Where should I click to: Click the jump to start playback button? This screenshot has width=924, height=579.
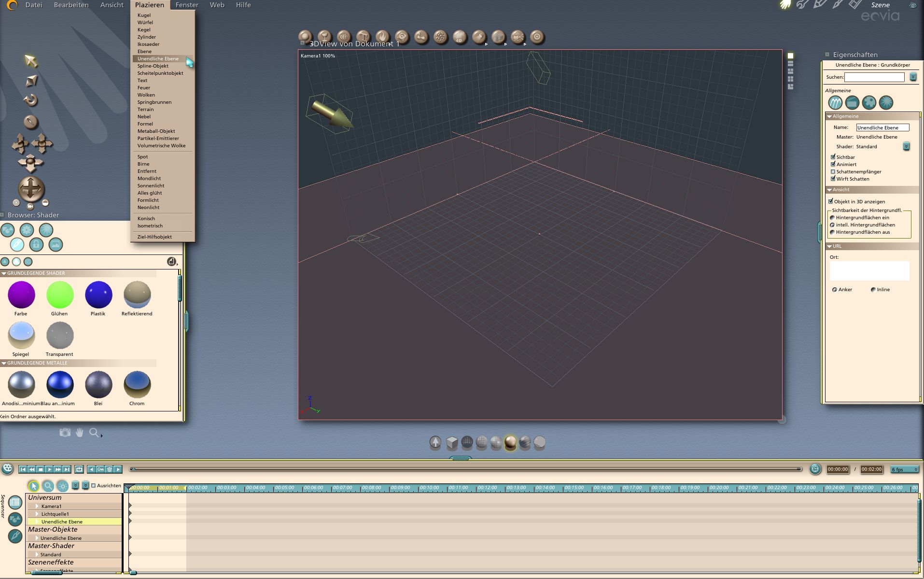point(23,469)
